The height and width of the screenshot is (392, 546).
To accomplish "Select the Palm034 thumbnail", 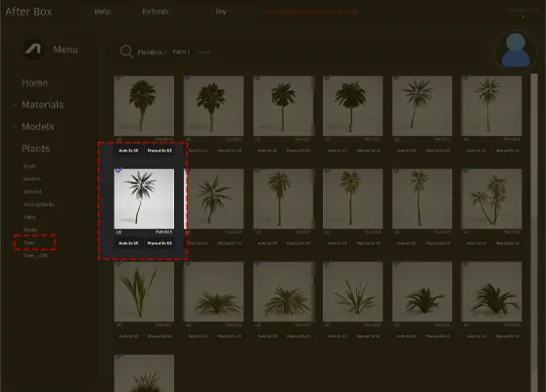I will [352, 291].
